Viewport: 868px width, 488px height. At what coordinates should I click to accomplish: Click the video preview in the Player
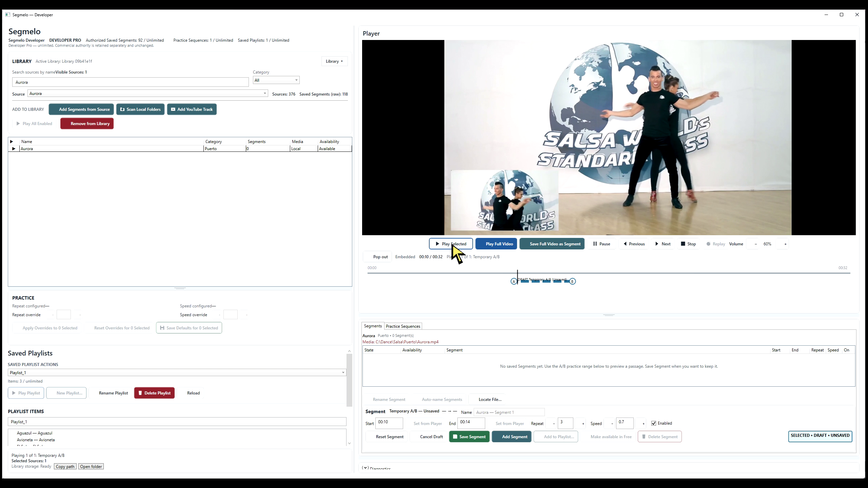609,137
